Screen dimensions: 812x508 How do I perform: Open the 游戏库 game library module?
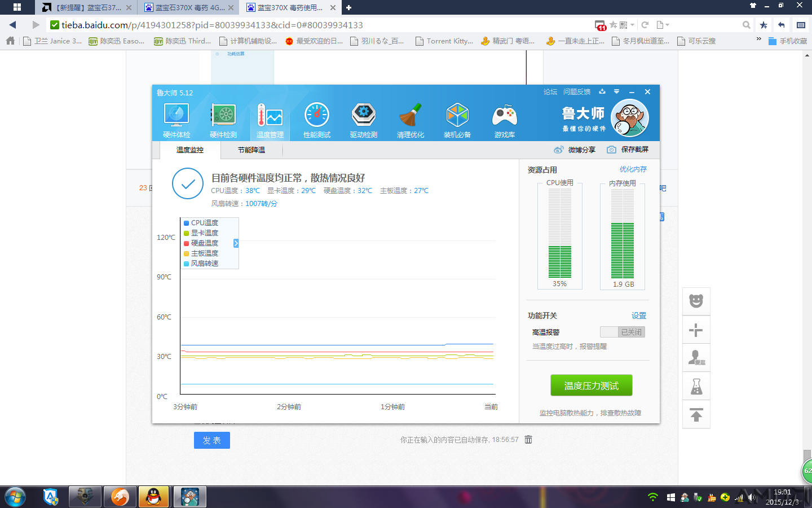[x=505, y=120]
